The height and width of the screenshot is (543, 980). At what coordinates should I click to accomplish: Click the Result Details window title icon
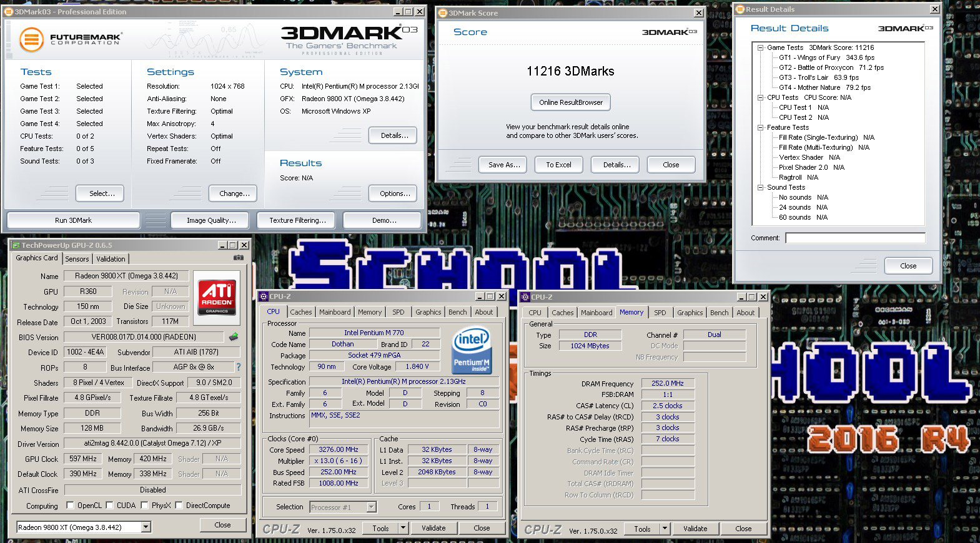coord(740,9)
